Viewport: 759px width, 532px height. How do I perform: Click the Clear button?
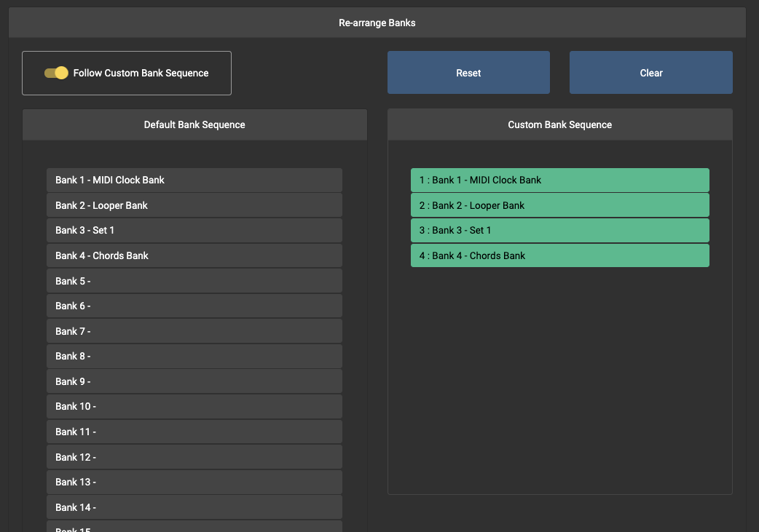(x=650, y=73)
